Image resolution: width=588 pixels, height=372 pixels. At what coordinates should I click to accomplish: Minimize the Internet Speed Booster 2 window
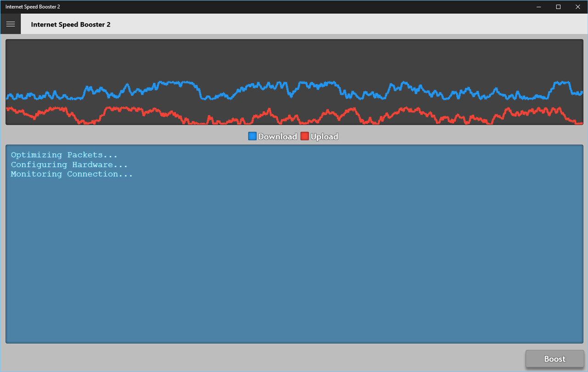click(x=539, y=7)
